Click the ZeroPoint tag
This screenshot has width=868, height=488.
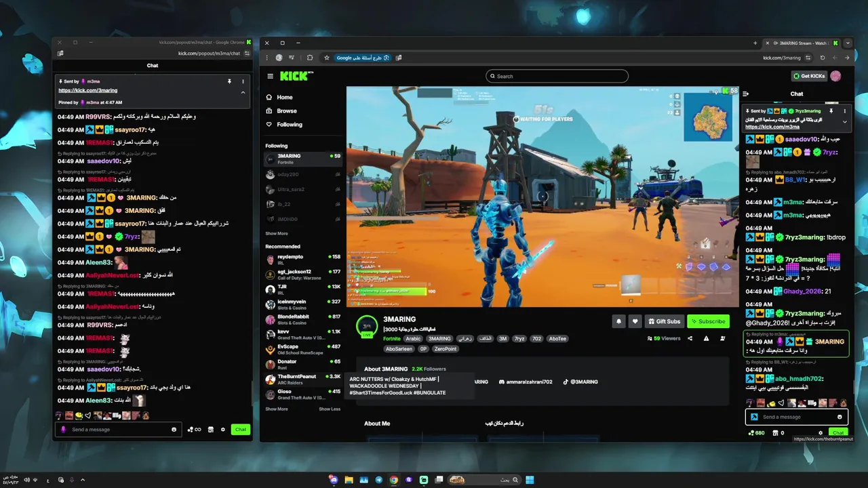pyautogui.click(x=446, y=349)
